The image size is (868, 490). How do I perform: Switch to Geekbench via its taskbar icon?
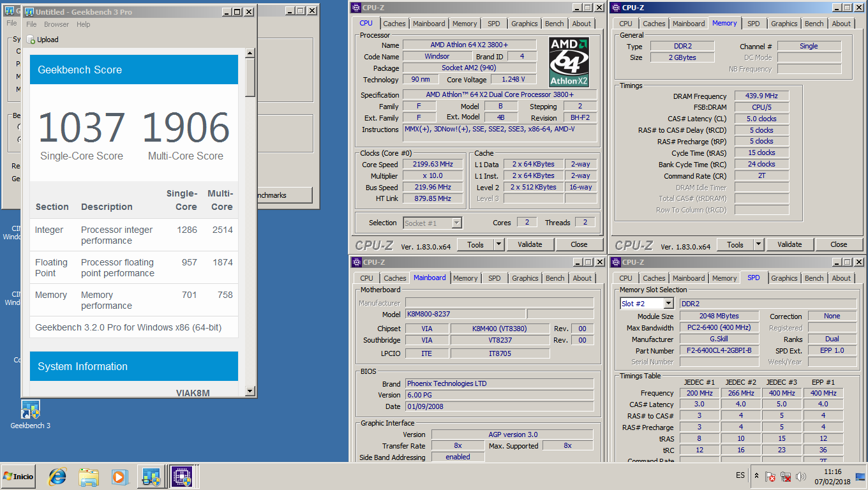click(151, 476)
